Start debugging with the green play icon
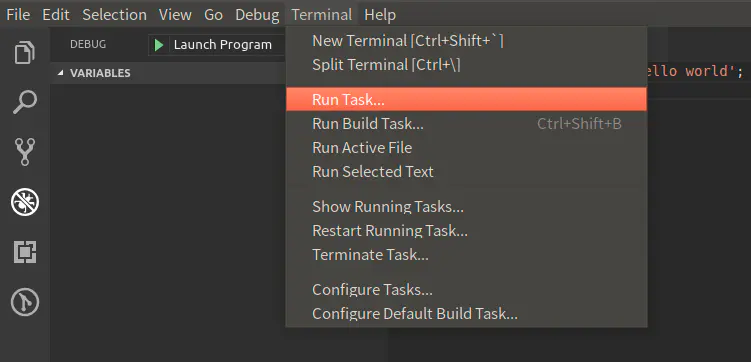 [159, 45]
